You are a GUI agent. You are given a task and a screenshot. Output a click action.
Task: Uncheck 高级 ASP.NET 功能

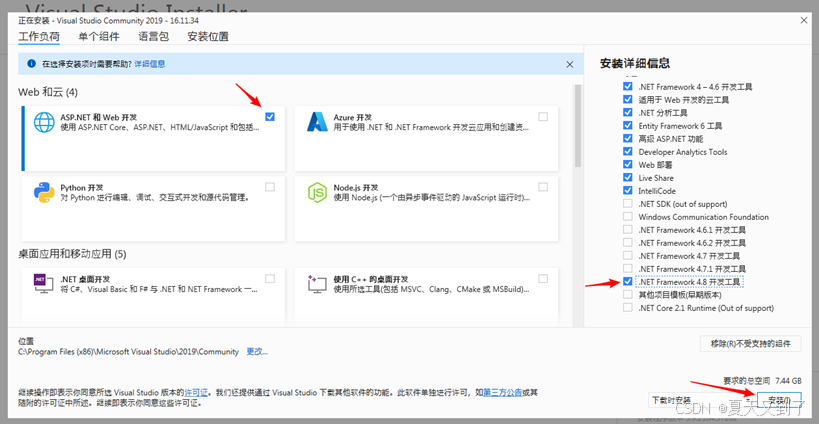[628, 138]
